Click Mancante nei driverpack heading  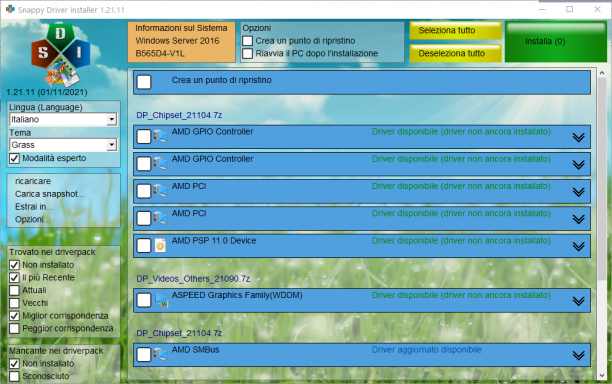pos(56,351)
